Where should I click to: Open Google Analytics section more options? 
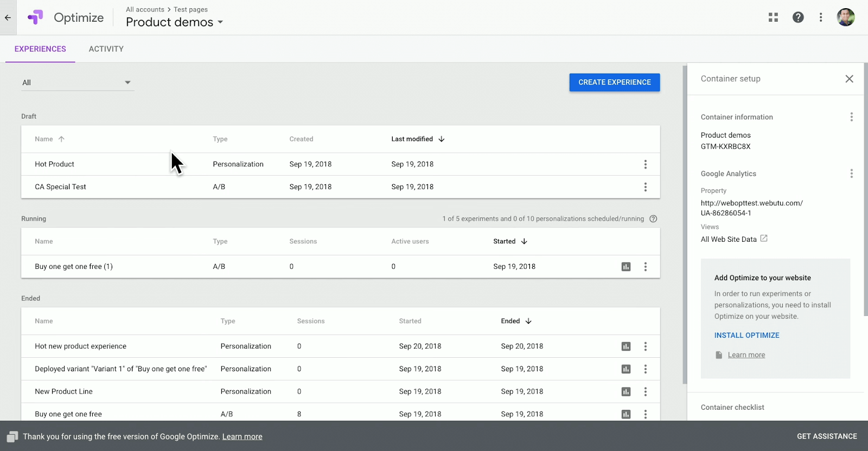click(851, 173)
